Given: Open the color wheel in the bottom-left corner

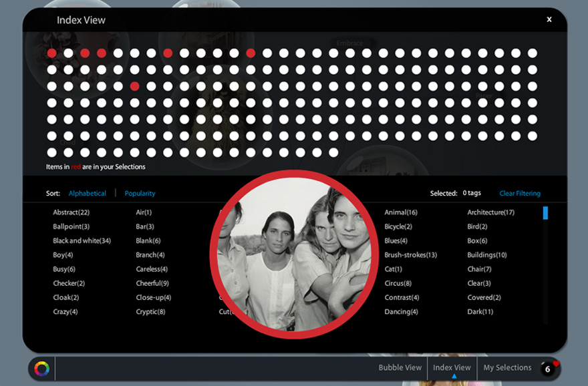Looking at the screenshot, I should pos(41,368).
